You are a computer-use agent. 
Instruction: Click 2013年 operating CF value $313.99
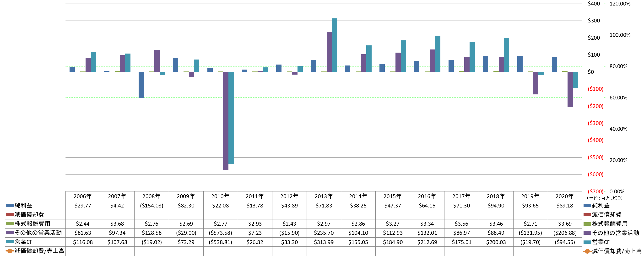(x=324, y=242)
